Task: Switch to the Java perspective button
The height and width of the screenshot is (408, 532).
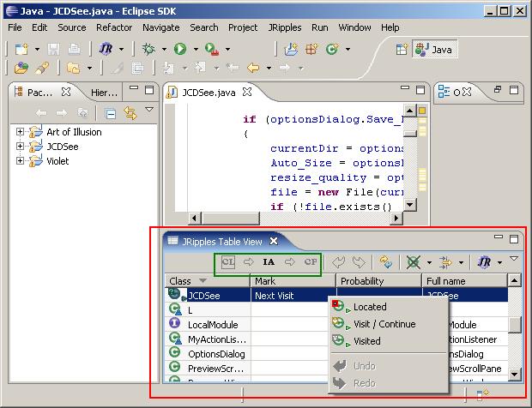Action: pos(435,50)
